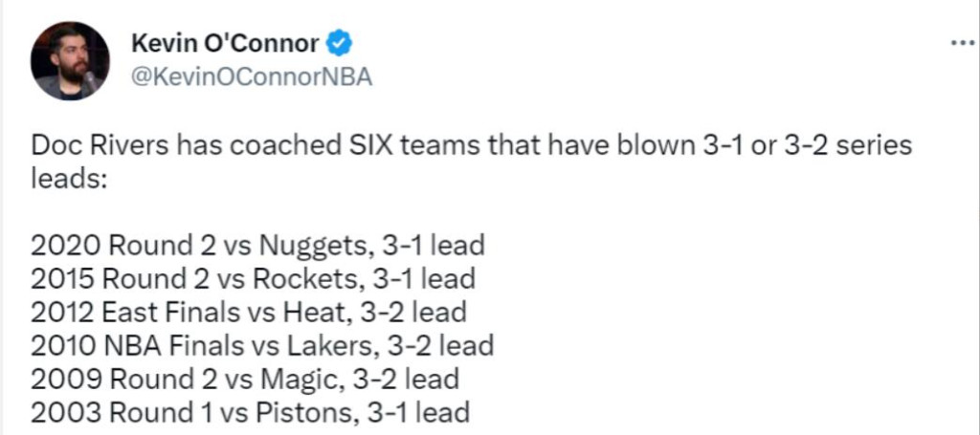
Task: Select the 2009 vs Magic line
Action: click(245, 379)
